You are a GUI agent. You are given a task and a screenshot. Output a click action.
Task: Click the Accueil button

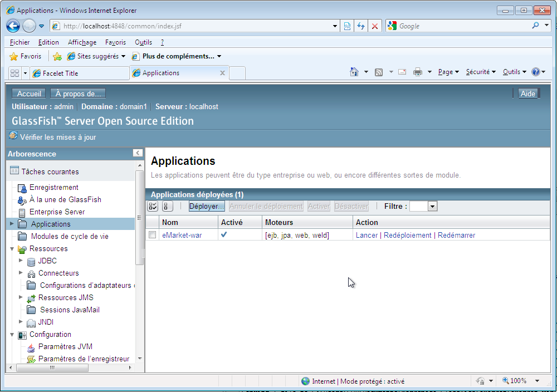[29, 94]
